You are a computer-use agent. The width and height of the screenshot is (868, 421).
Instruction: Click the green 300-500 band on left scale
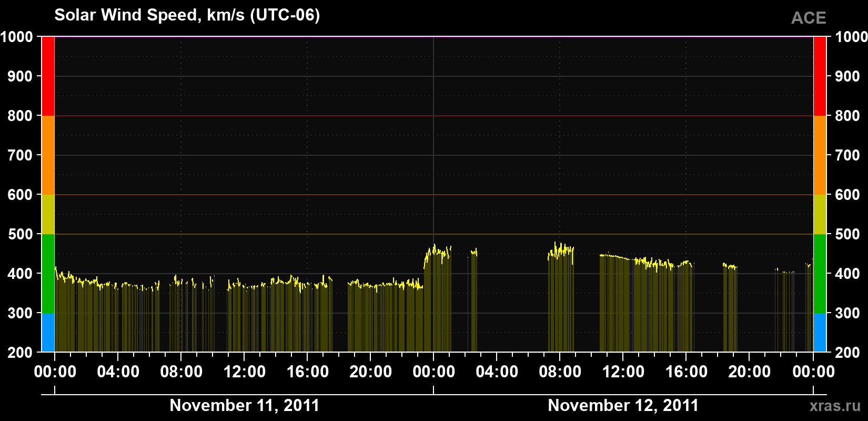coord(48,274)
